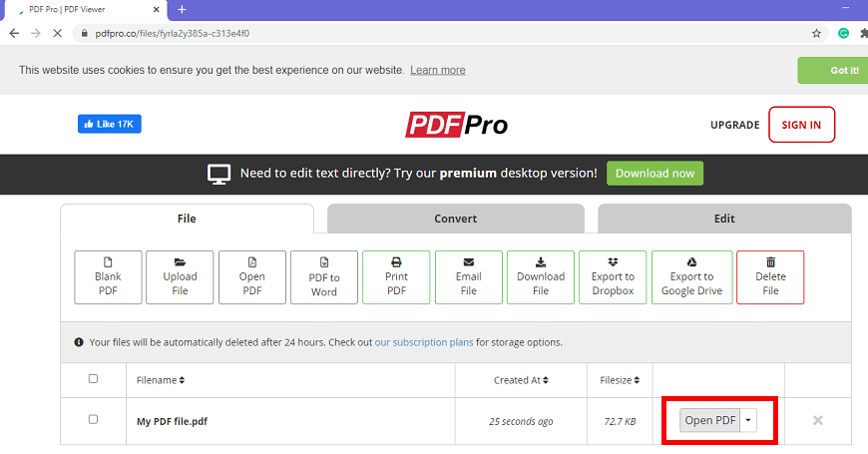Open PDF from the File toolbar
Viewport: 868px width, 454px height.
click(x=251, y=277)
